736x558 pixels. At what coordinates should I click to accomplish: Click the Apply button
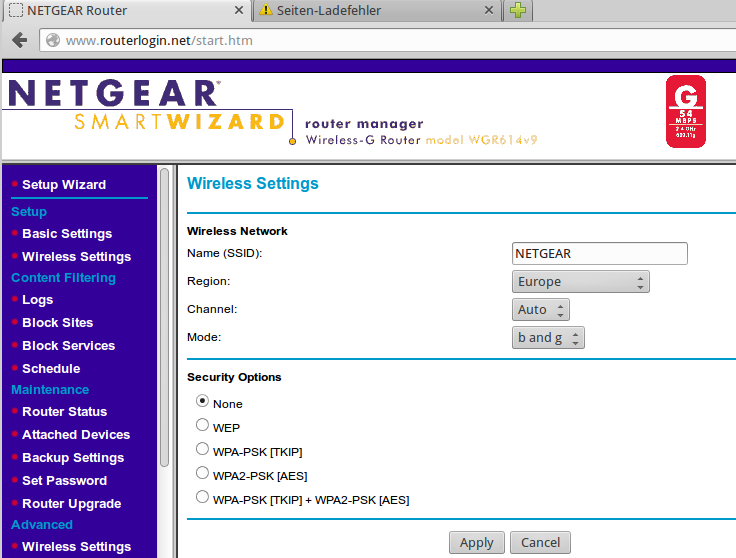tap(476, 543)
